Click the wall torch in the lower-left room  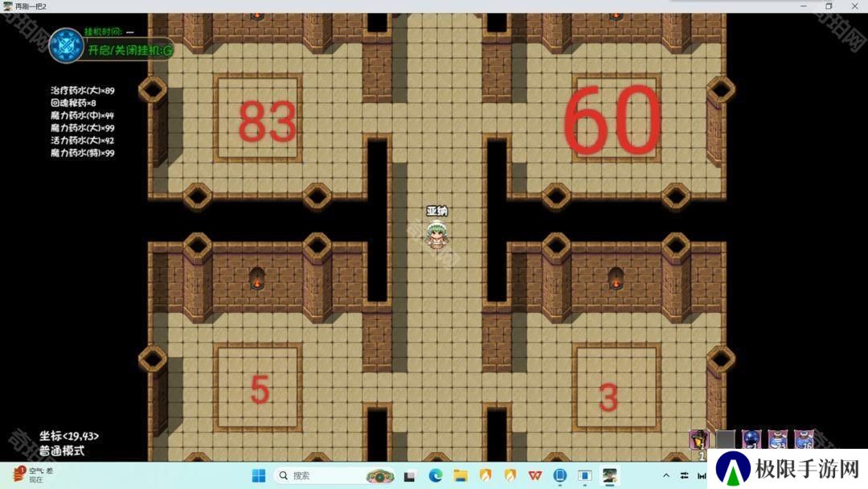(257, 278)
